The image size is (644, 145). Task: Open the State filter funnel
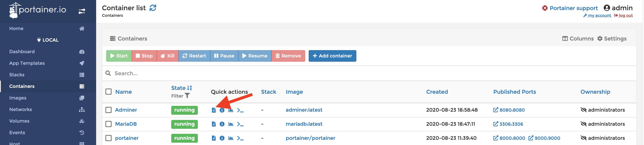pos(187,96)
